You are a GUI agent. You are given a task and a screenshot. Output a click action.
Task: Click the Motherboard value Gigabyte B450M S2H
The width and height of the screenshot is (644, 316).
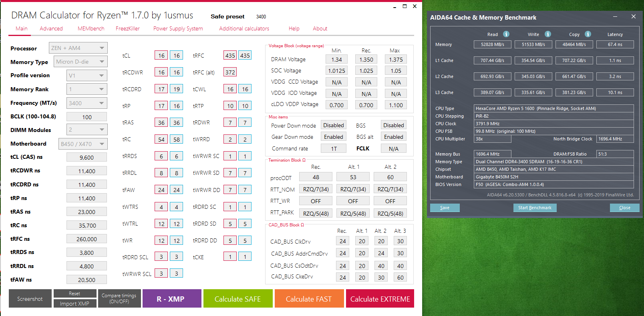pos(554,177)
